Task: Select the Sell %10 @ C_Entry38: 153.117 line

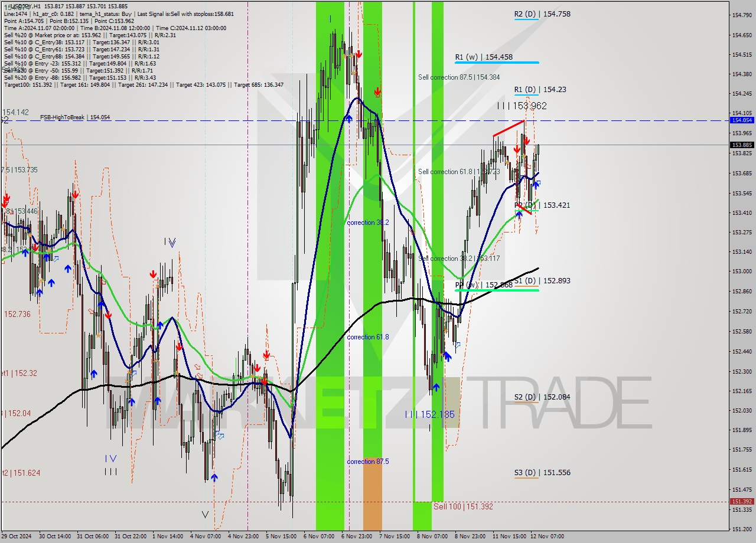Action: 82,42
